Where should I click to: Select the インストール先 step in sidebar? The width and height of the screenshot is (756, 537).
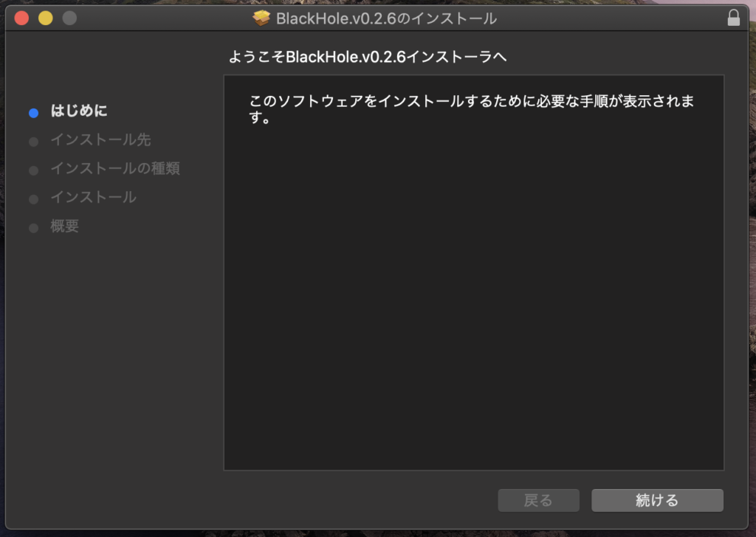[x=100, y=139]
